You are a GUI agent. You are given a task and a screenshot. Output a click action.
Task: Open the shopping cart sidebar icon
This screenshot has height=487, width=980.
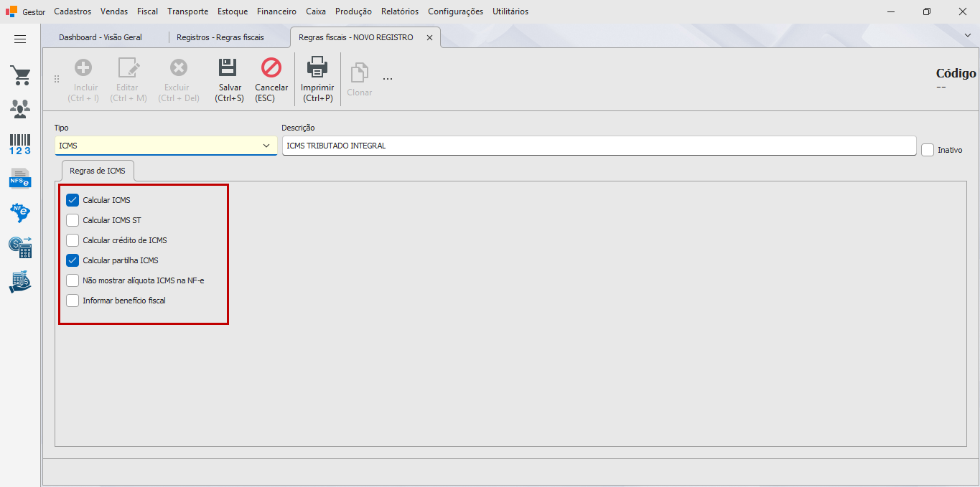coord(20,75)
